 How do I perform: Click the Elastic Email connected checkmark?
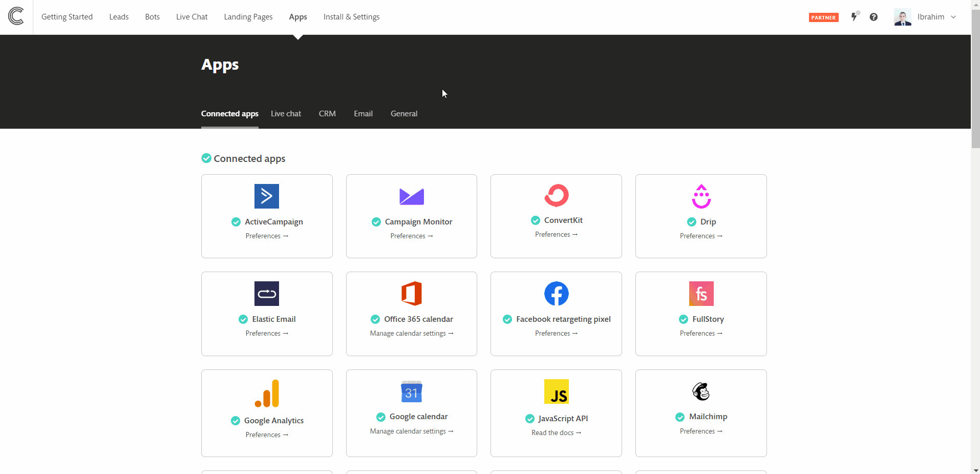click(x=243, y=319)
